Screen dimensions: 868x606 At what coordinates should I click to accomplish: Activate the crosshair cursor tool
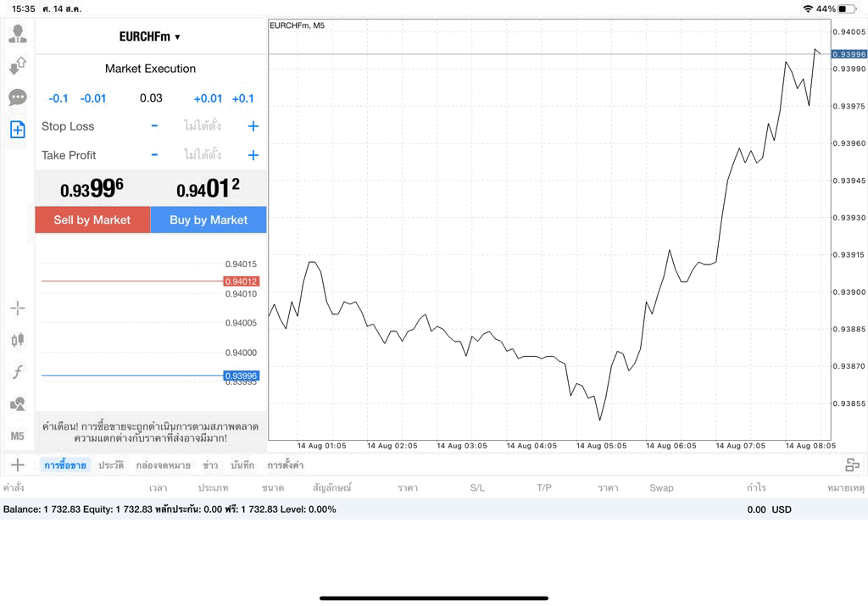click(x=18, y=309)
